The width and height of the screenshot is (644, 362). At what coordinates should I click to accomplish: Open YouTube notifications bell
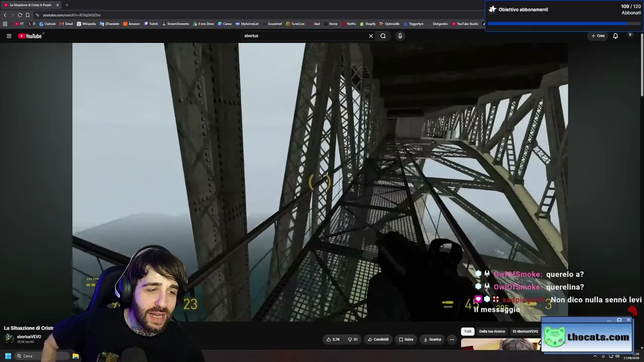click(x=615, y=36)
